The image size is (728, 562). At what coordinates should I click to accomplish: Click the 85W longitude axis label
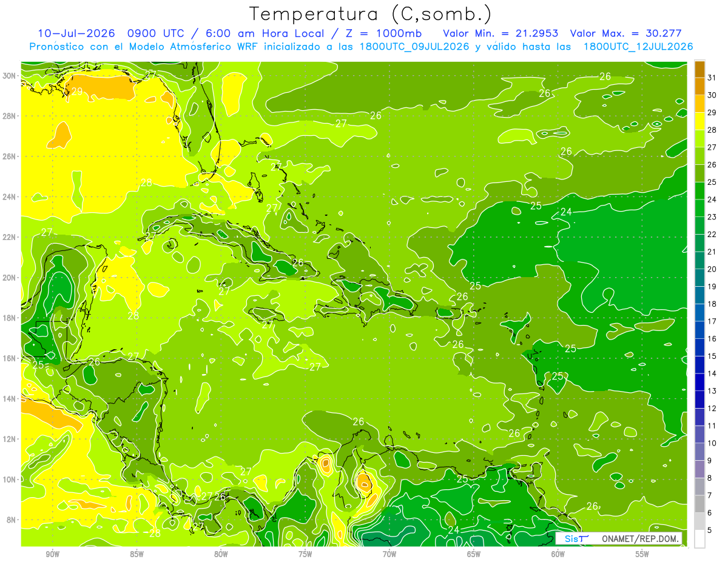coord(136,554)
